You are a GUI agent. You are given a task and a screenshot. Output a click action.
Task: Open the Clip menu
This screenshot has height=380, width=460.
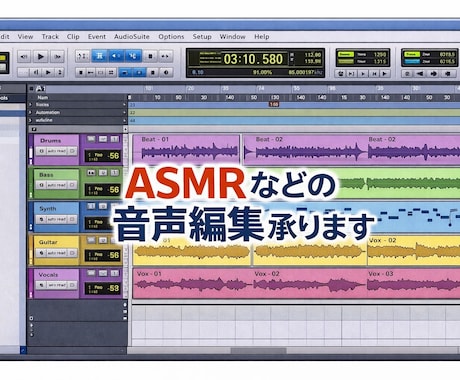click(73, 37)
